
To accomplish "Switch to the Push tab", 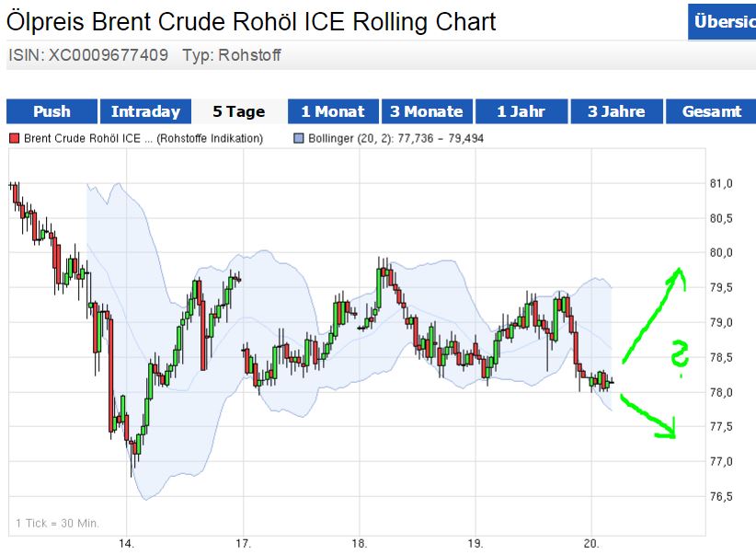I will tap(52, 111).
